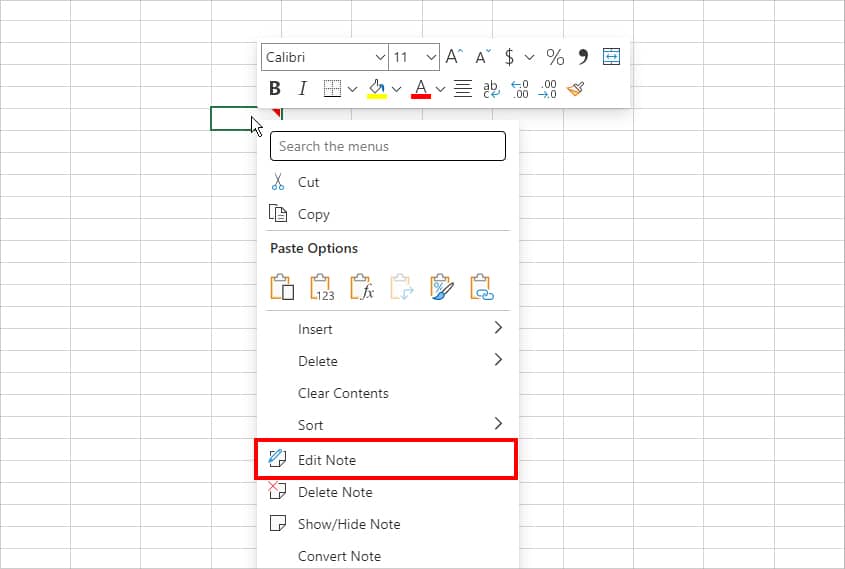Select Convert Note
The image size is (845, 569).
[388, 556]
